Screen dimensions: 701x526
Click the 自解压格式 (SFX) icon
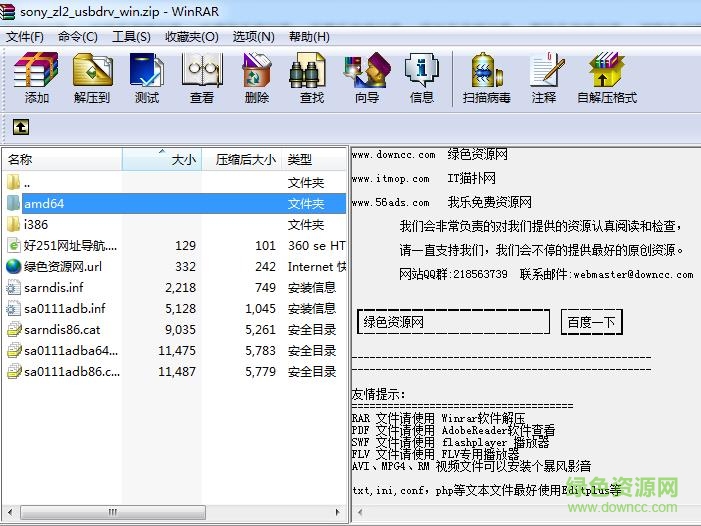pyautogui.click(x=606, y=78)
